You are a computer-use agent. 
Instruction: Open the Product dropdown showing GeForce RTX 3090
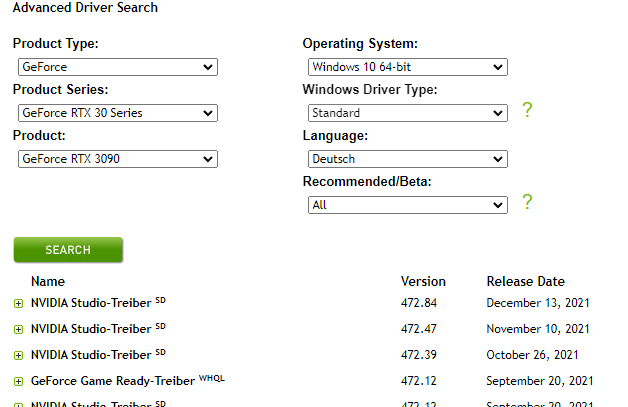click(x=118, y=159)
